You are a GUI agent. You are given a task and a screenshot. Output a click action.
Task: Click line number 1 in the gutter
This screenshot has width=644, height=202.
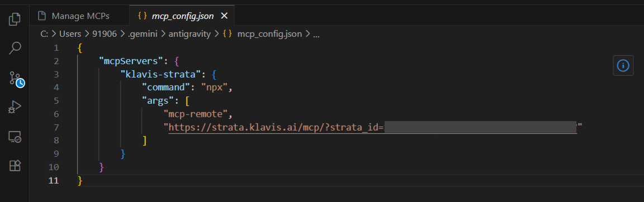(x=56, y=48)
